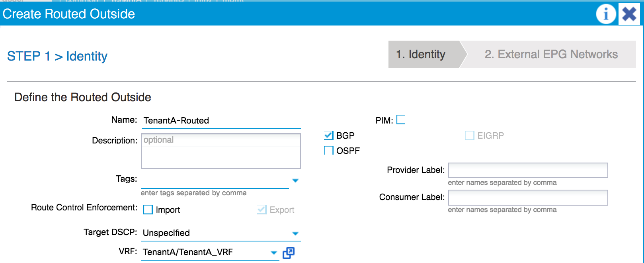Focus the Description text area
This screenshot has height=263, width=644.
click(221, 151)
